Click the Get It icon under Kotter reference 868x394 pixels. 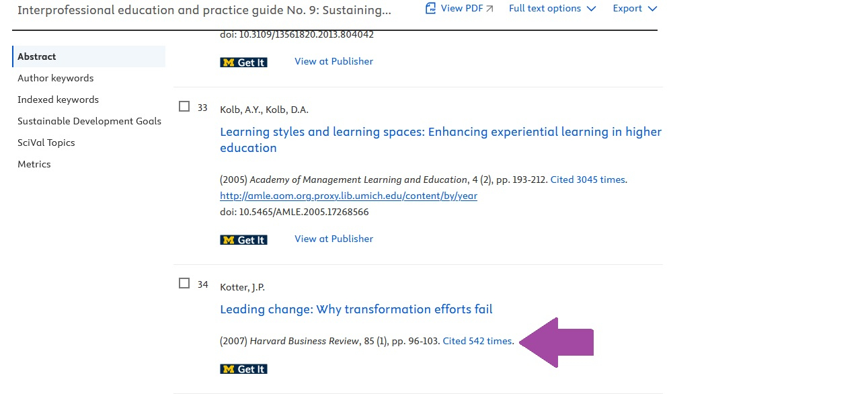[243, 368]
